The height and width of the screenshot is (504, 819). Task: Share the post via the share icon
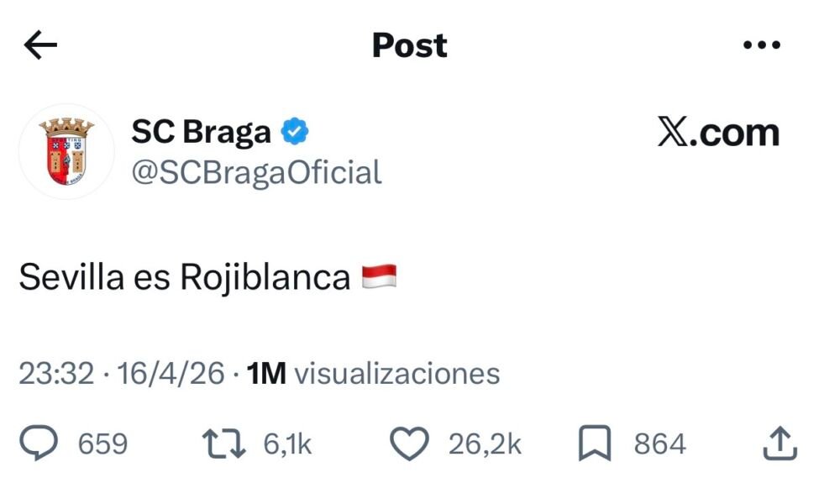tap(780, 444)
